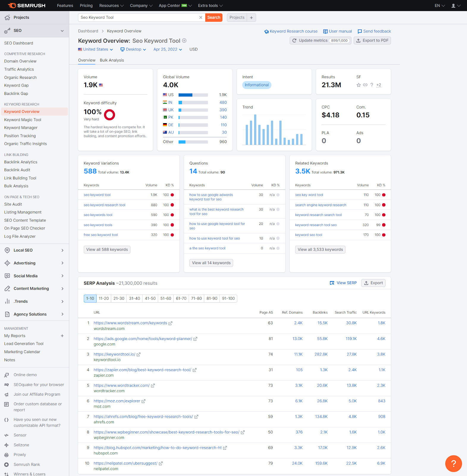Click the Local SEO pin icon
The image size is (467, 476).
[7, 250]
